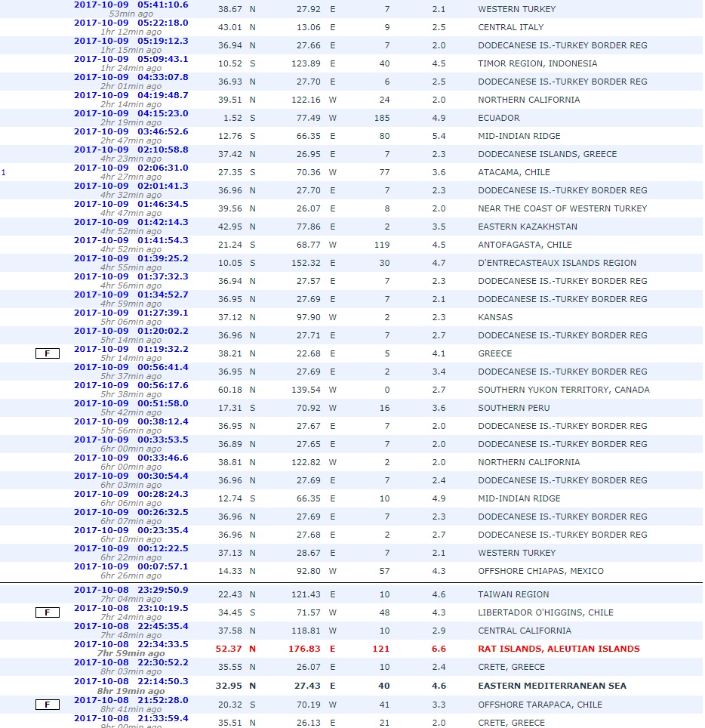
Task: Select the EASTERN KAZAKHSTAN region text
Action: (528, 227)
